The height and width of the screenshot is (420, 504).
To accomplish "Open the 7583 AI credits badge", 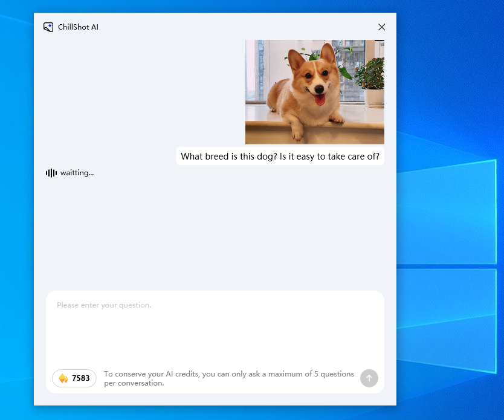I will tap(74, 378).
